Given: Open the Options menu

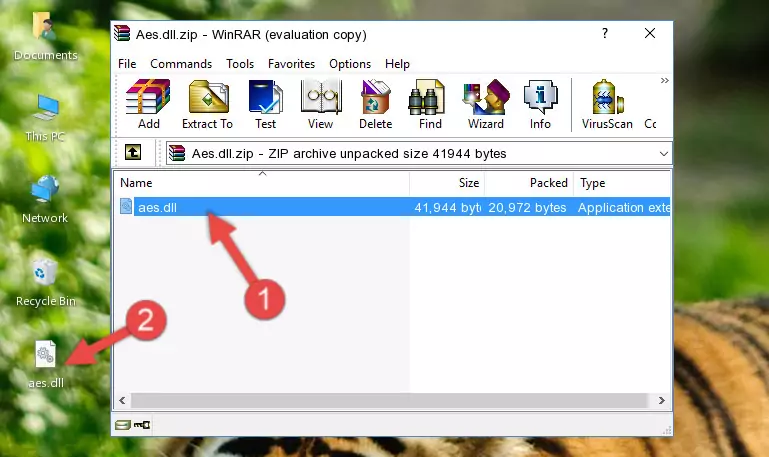Looking at the screenshot, I should pos(350,64).
